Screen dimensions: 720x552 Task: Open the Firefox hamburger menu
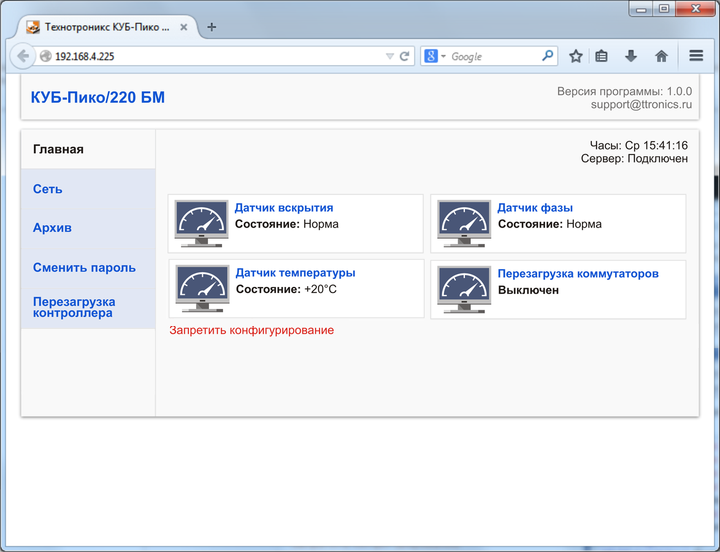696,56
